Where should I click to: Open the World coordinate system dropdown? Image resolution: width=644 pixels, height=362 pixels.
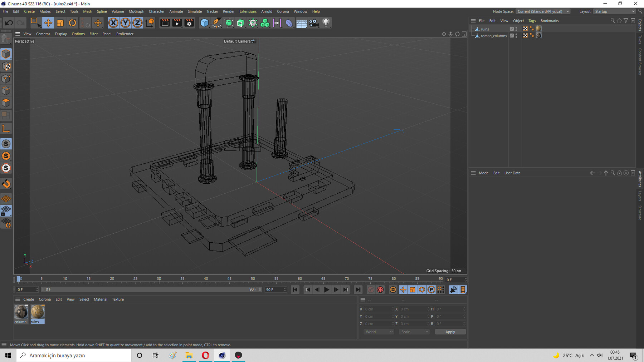point(379,332)
